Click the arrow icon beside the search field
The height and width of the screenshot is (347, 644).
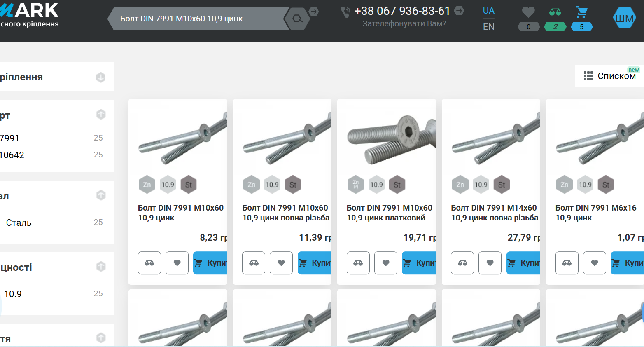coord(314,12)
